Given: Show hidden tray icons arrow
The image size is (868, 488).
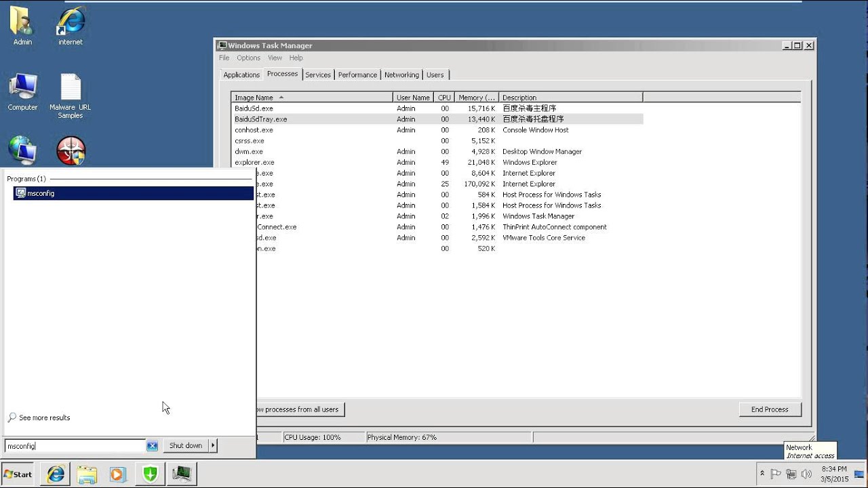Looking at the screenshot, I should 762,474.
